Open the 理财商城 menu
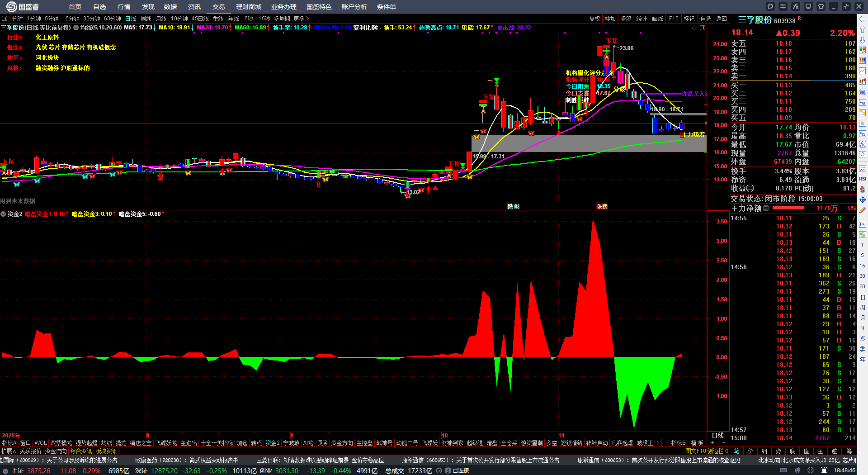The width and height of the screenshot is (868, 475). (249, 7)
